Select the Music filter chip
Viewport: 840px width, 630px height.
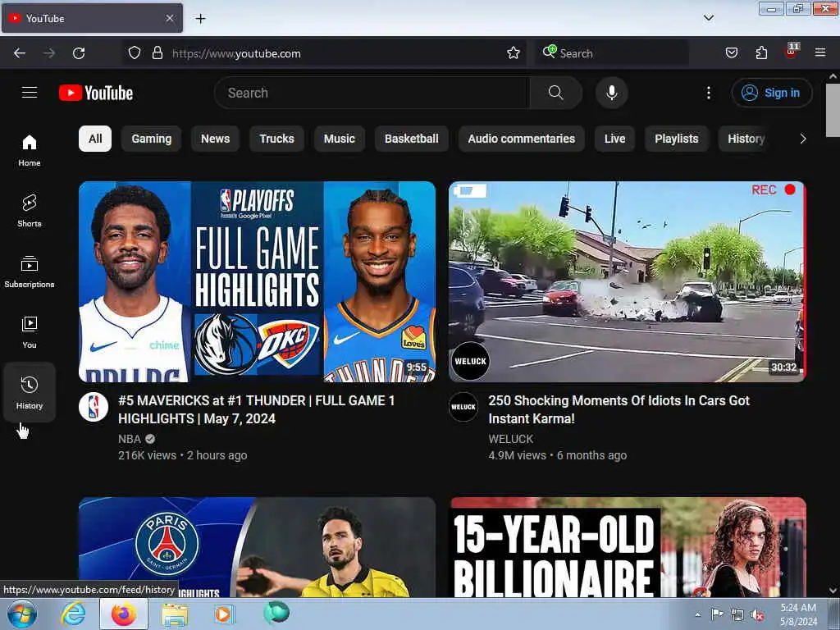[339, 139]
